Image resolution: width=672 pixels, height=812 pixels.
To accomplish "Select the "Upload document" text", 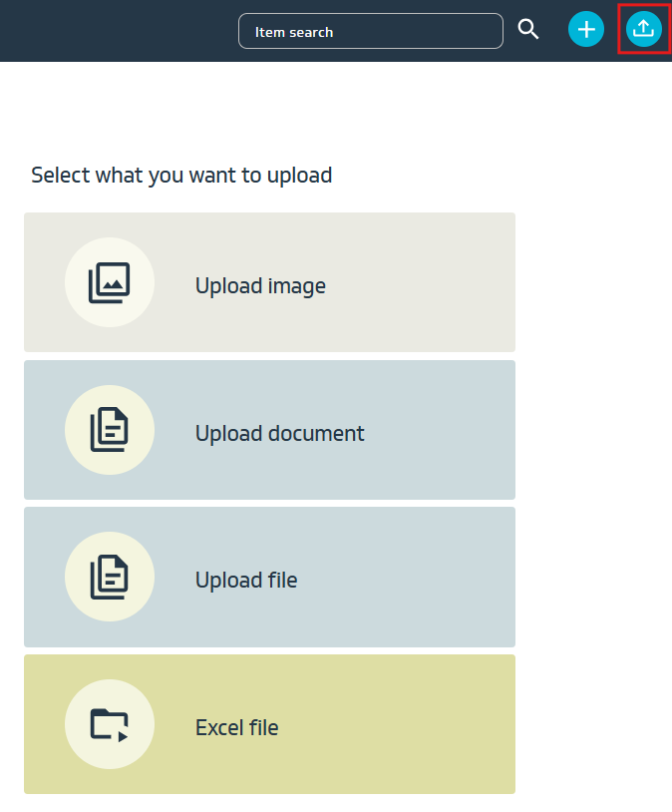I will tap(279, 433).
